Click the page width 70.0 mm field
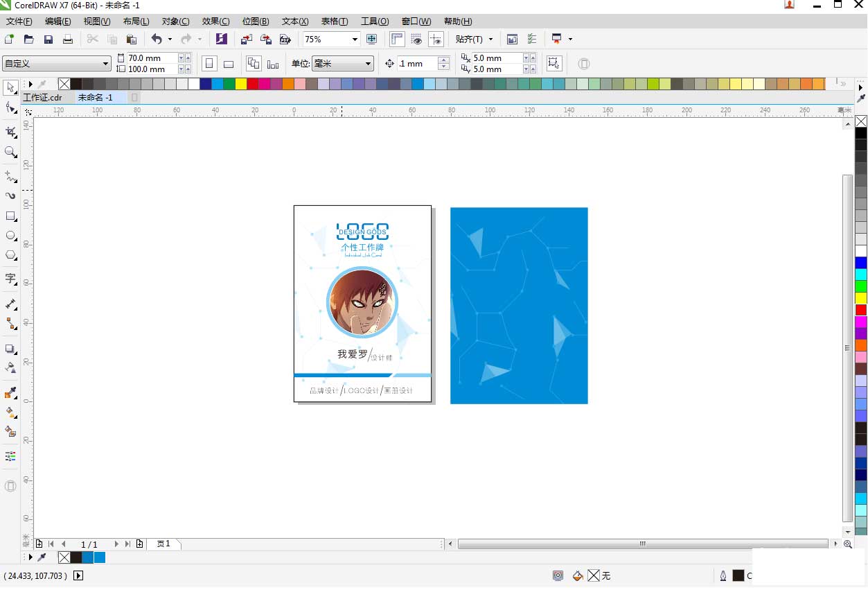This screenshot has height=590, width=868. click(152, 58)
